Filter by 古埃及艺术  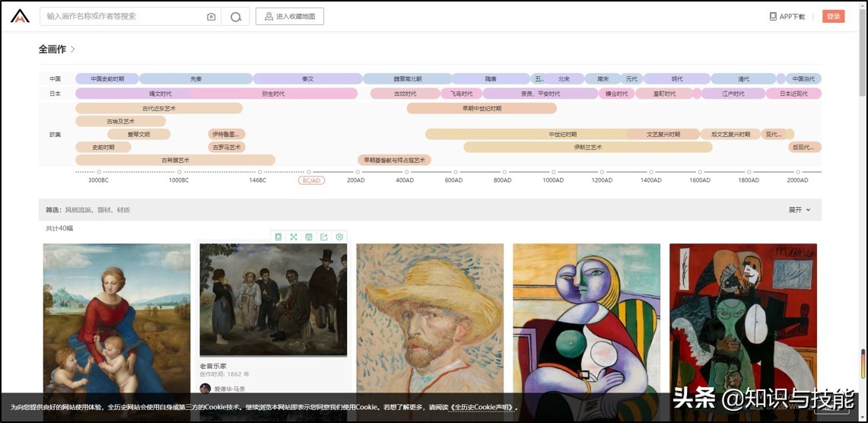121,121
